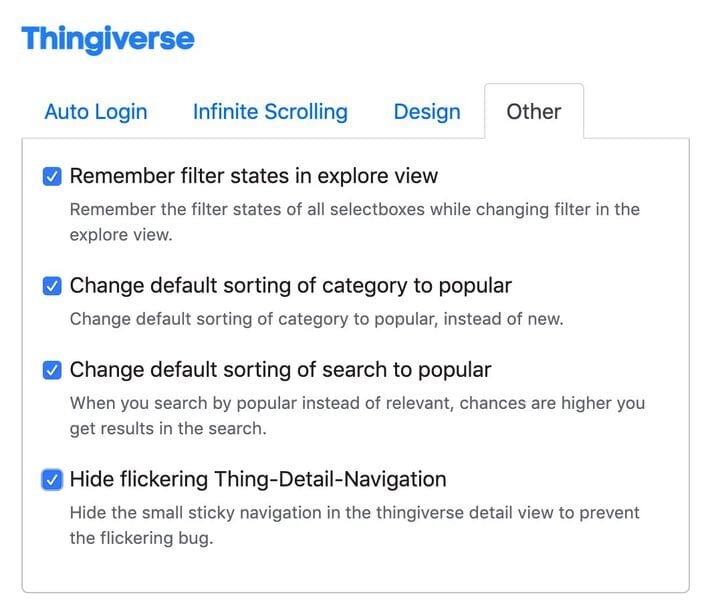The image size is (710, 600).
Task: Open the Infinite Scrolling tab
Action: [270, 112]
